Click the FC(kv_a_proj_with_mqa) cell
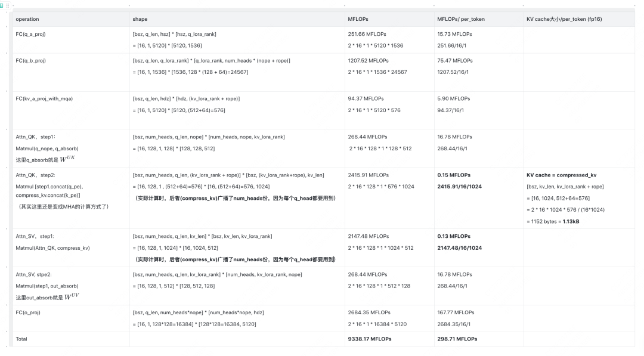The width and height of the screenshot is (644, 356). (71, 110)
